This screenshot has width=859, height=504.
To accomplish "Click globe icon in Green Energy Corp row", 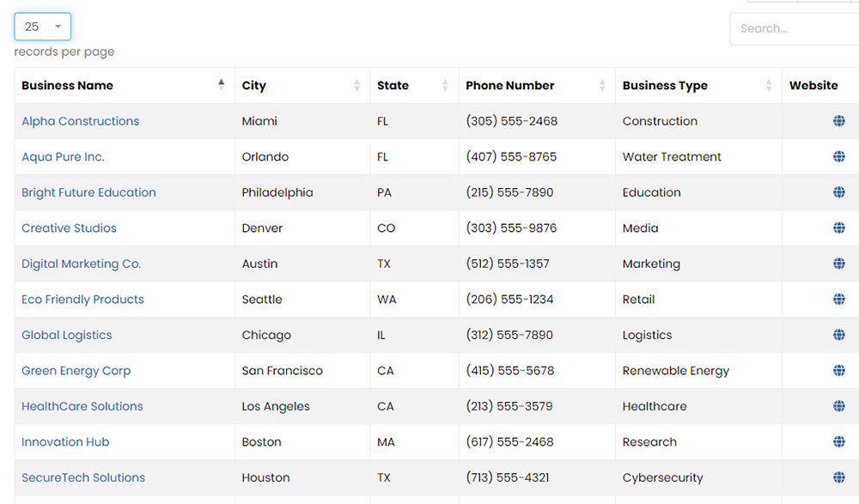I will pos(838,370).
